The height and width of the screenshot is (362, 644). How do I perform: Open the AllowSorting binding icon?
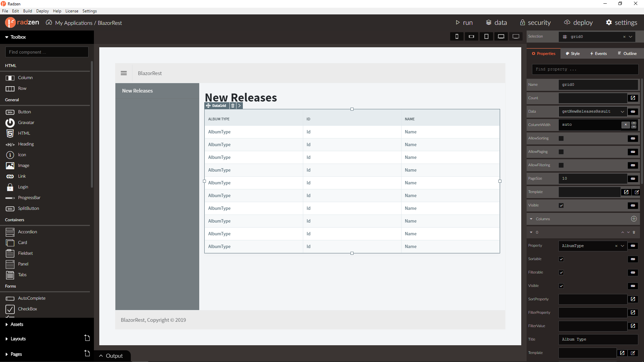tap(633, 138)
